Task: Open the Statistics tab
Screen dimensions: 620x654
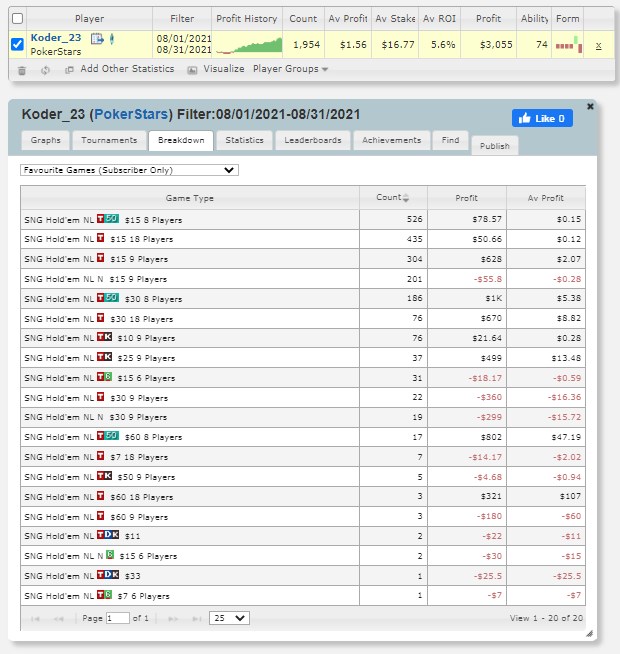Action: pos(244,141)
